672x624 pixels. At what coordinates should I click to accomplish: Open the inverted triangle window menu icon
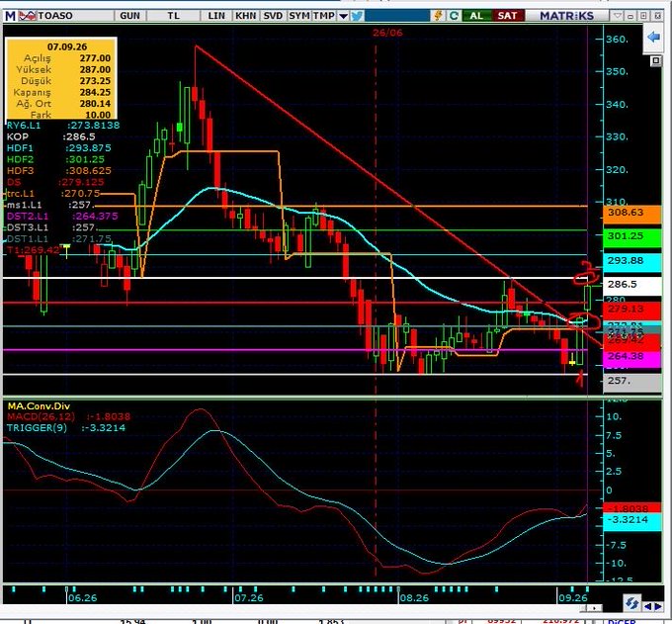coord(617,16)
